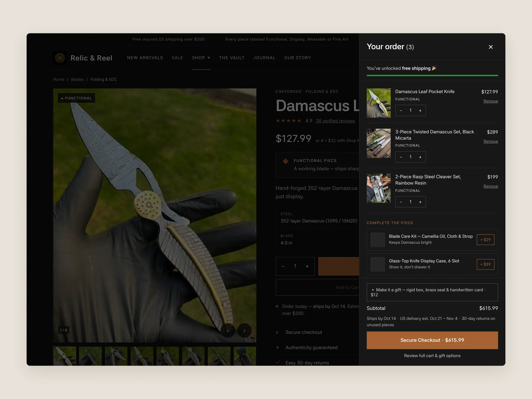Select the fourth gallery thumbnail
Image resolution: width=532 pixels, height=399 pixels.
click(142, 356)
